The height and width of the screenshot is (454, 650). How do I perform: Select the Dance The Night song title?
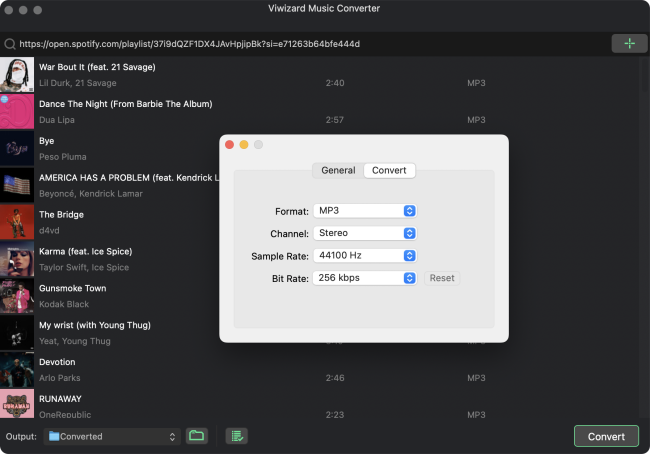tap(126, 104)
